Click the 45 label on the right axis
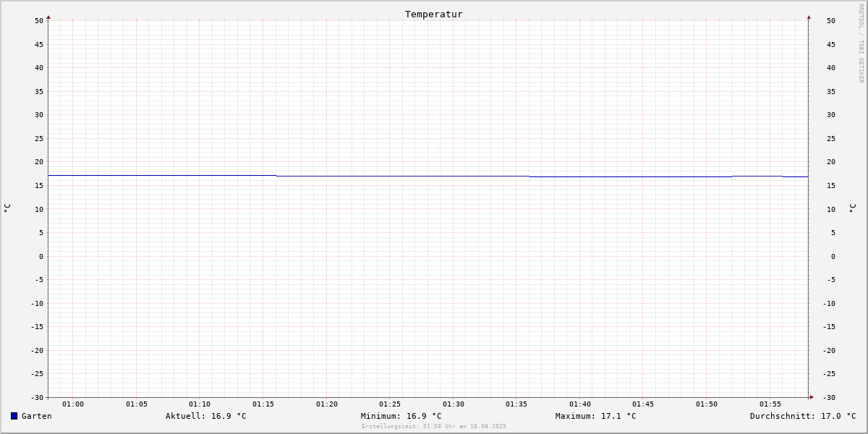The height and width of the screenshot is (434, 868). pos(831,44)
